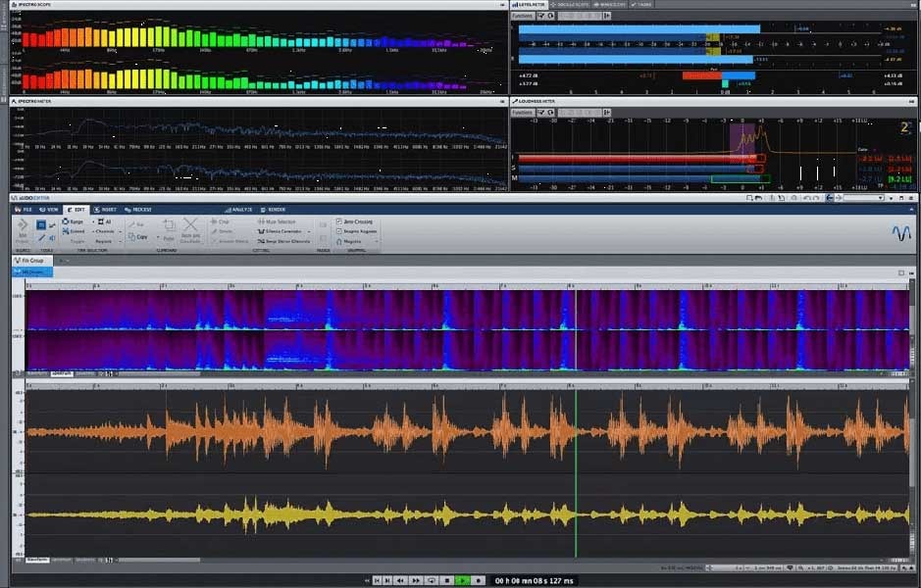Switch to the Process ribbon tab
The height and width of the screenshot is (588, 921).
(138, 210)
